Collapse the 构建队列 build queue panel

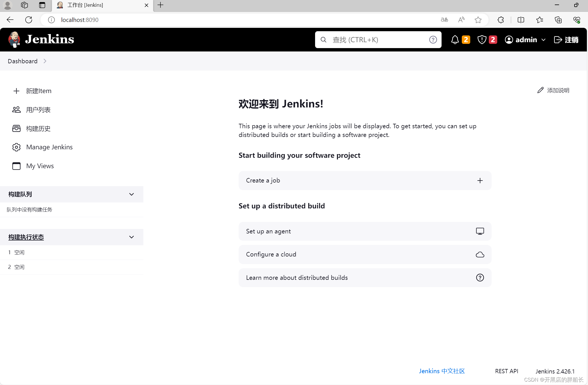(x=131, y=194)
